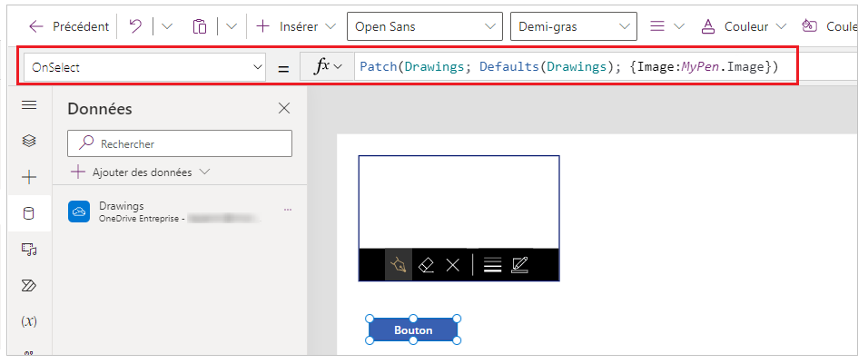
Task: Open the Power Automate chevrons icon
Action: [29, 285]
